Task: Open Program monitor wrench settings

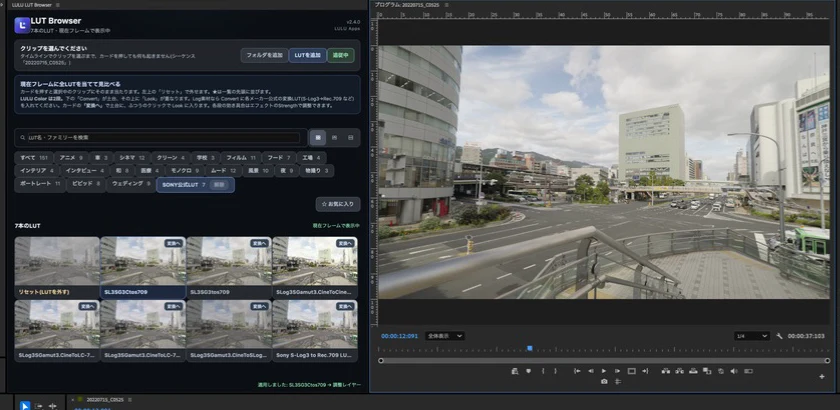Action: tap(779, 336)
